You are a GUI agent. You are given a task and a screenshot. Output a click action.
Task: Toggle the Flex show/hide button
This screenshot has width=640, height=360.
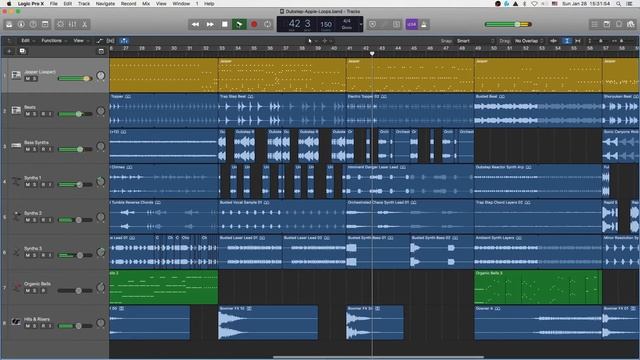(x=111, y=41)
